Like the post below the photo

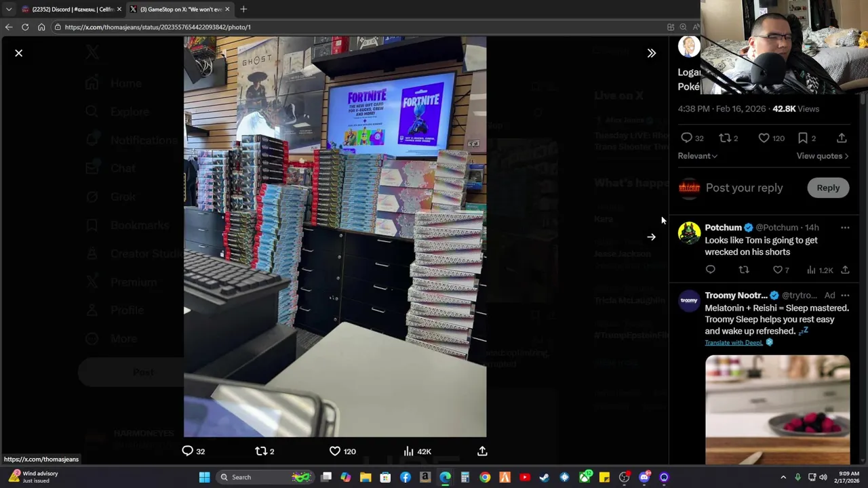tap(335, 451)
